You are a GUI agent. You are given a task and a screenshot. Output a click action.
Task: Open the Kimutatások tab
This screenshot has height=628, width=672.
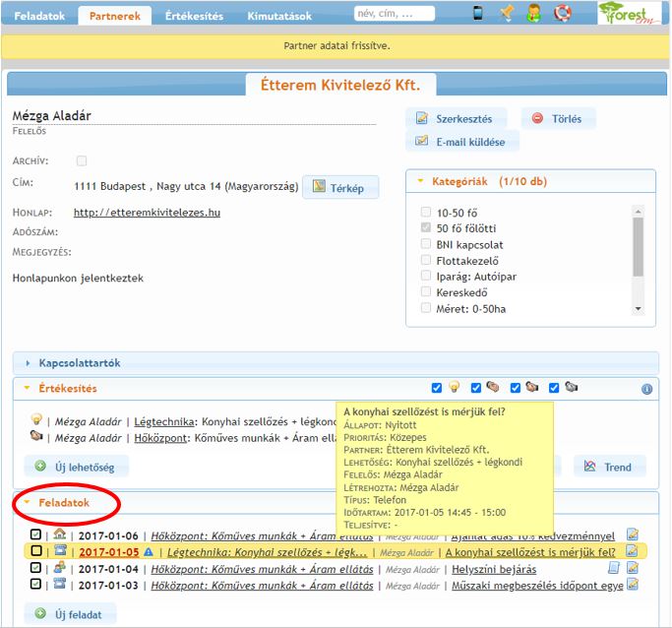[279, 16]
